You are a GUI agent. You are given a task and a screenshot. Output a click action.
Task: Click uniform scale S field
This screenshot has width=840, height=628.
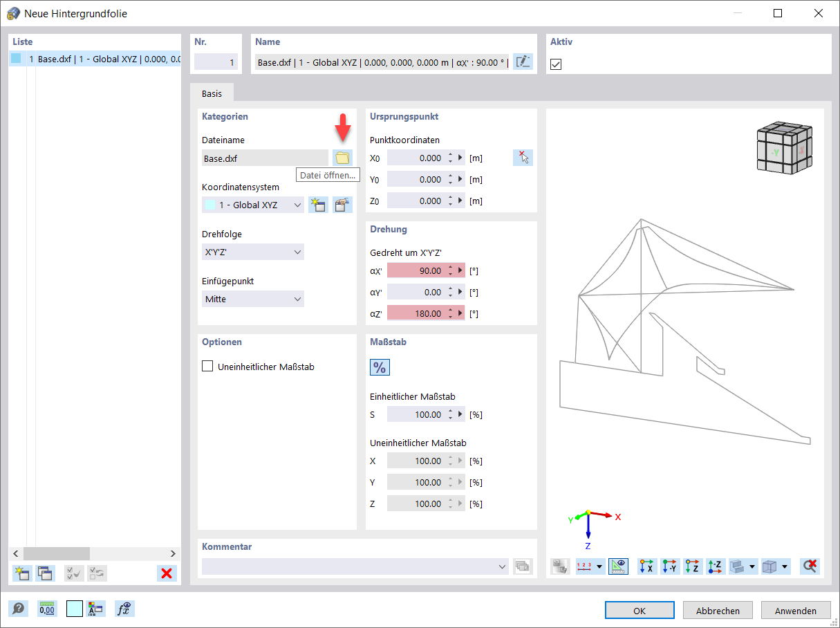416,414
